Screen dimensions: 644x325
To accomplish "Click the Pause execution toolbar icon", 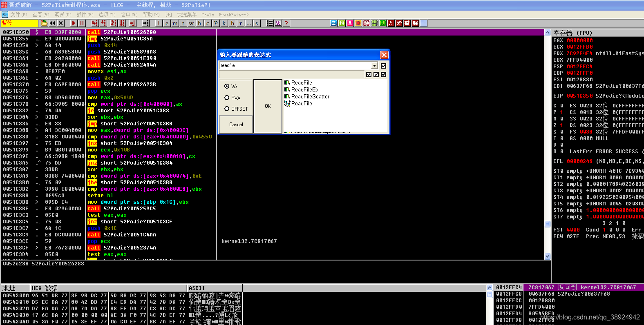I will pos(82,23).
